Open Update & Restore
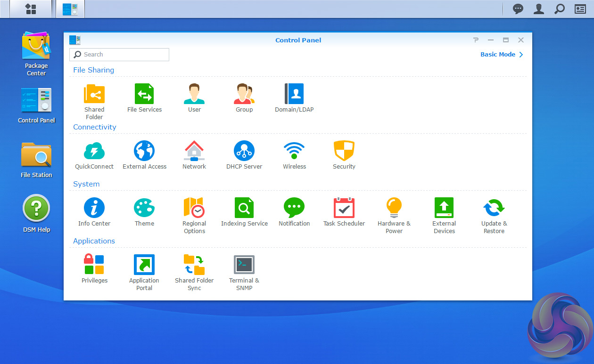This screenshot has height=364, width=594. pyautogui.click(x=494, y=215)
